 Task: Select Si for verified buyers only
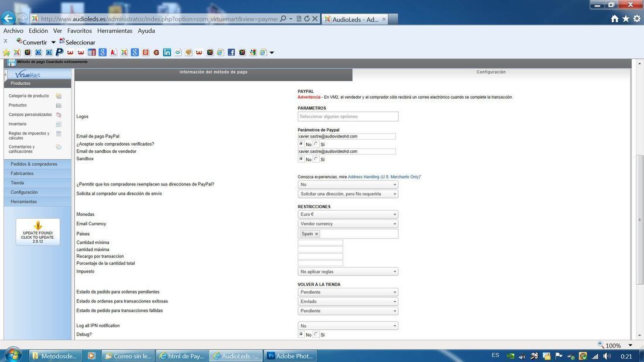tap(316, 144)
